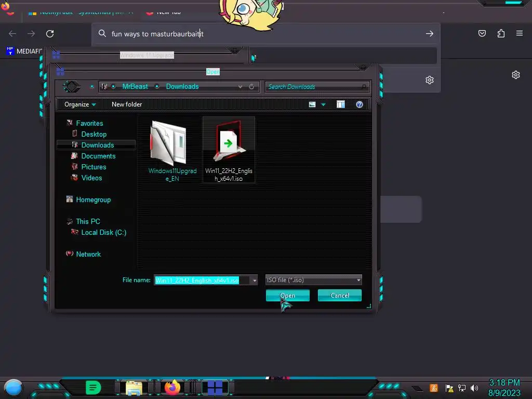Click the Start orb on taskbar

(13, 388)
